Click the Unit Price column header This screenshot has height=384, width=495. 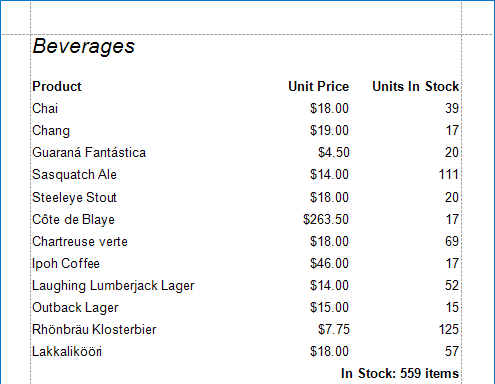[319, 86]
